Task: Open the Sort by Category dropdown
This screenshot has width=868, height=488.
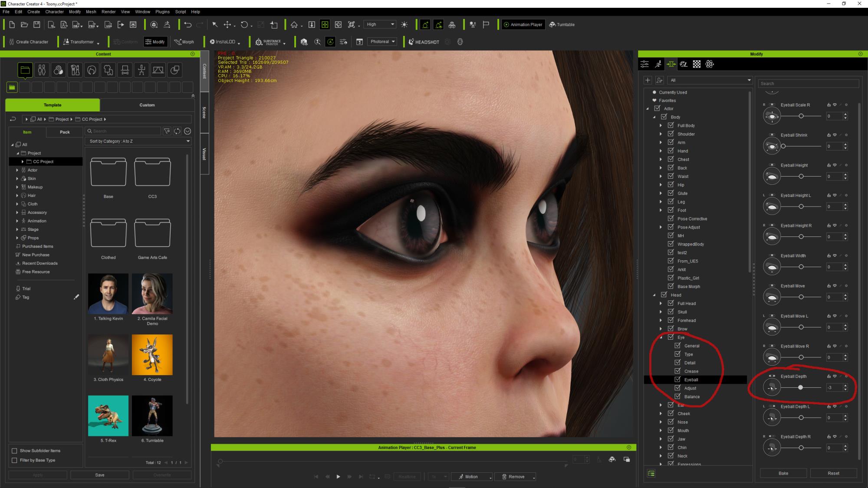Action: point(139,141)
